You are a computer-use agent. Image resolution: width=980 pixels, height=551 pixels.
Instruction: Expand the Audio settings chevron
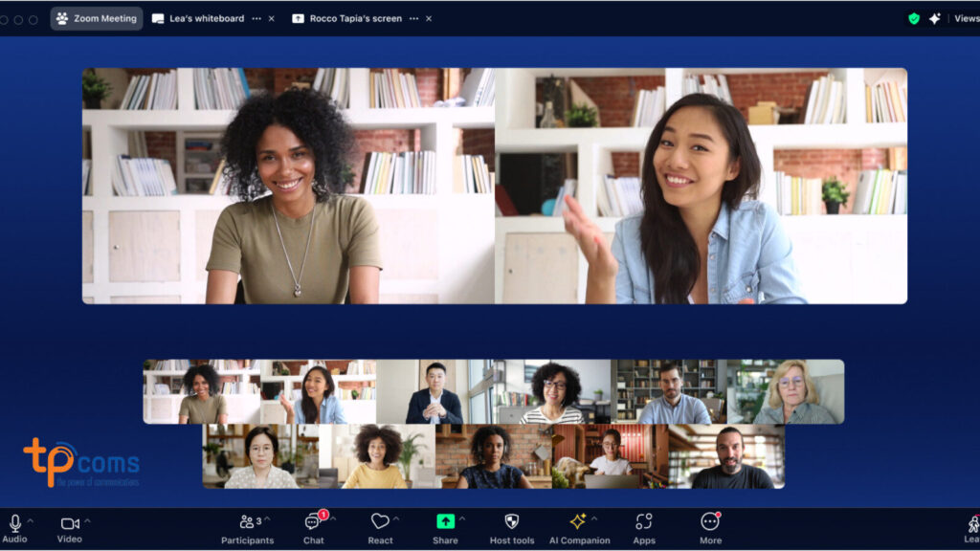click(x=30, y=519)
